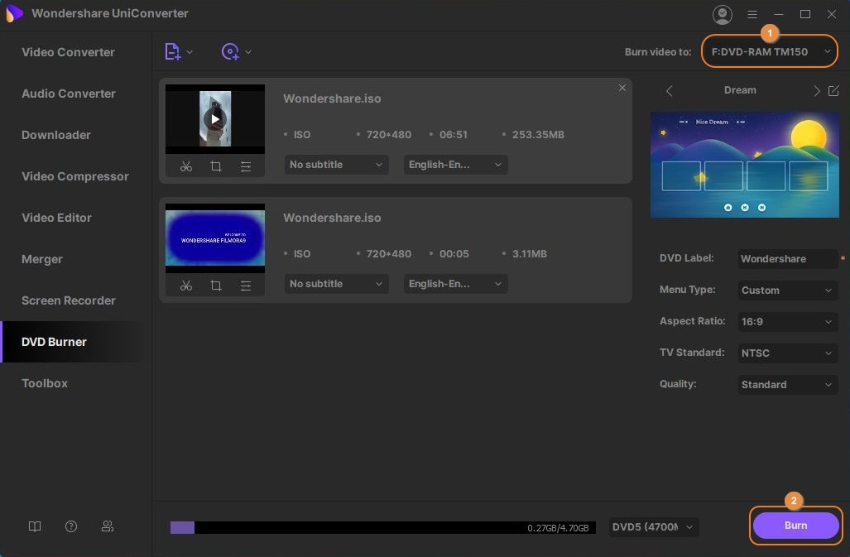Screen dimensions: 850x557
Task: Open effects settings icon on second video
Action: [246, 285]
